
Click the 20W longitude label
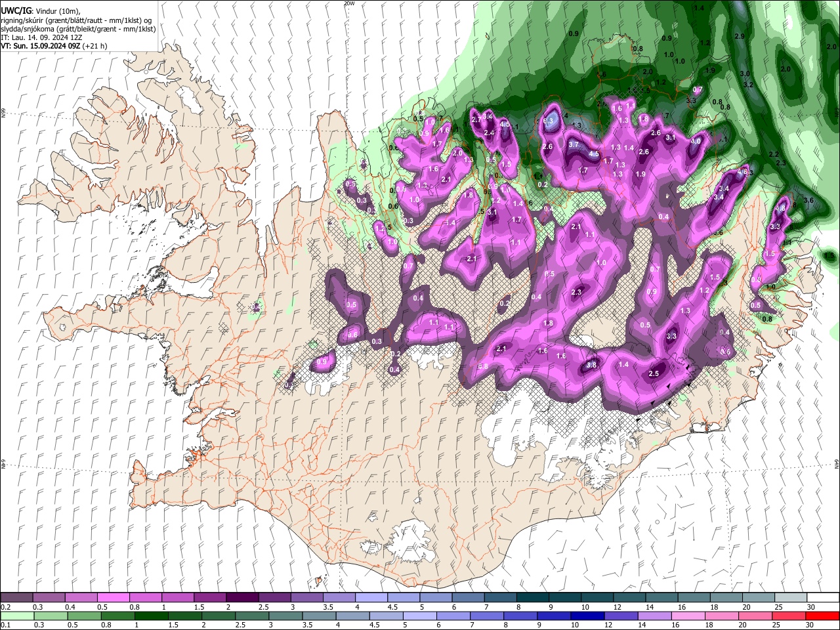pos(349,3)
